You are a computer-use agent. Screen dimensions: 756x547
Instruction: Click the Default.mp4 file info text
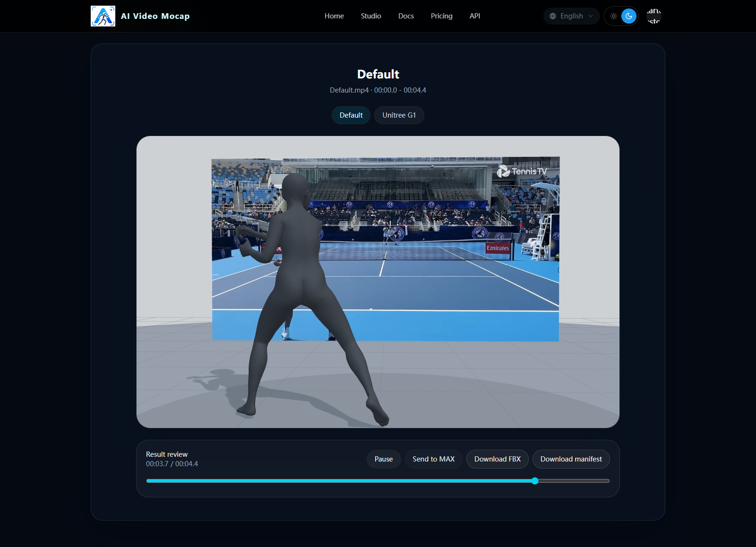pyautogui.click(x=378, y=90)
